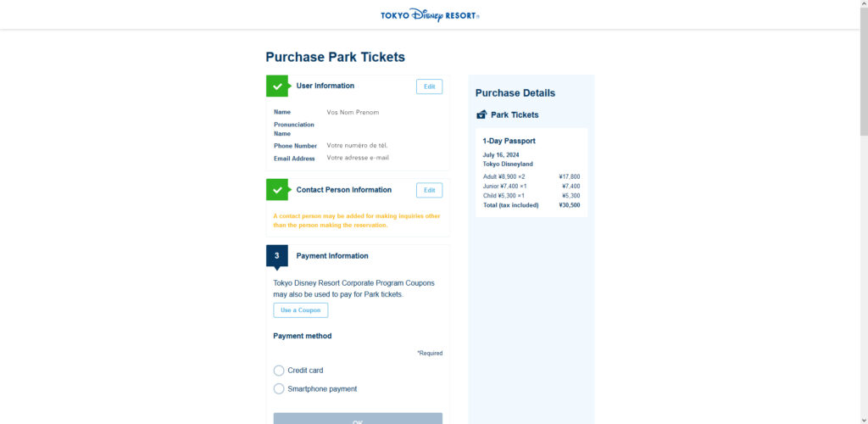Click the Park Tickets ticket icon
Screen dimensions: 868x424
click(x=481, y=114)
